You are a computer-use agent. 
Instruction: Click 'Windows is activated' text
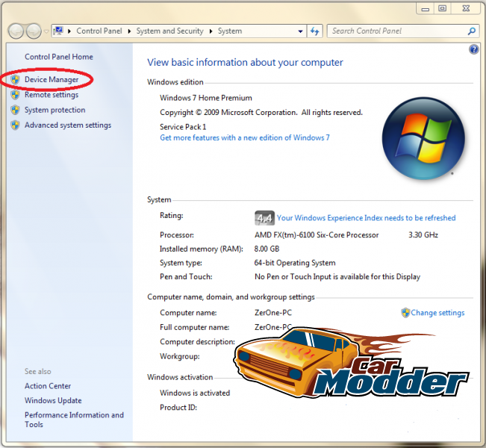click(x=195, y=393)
